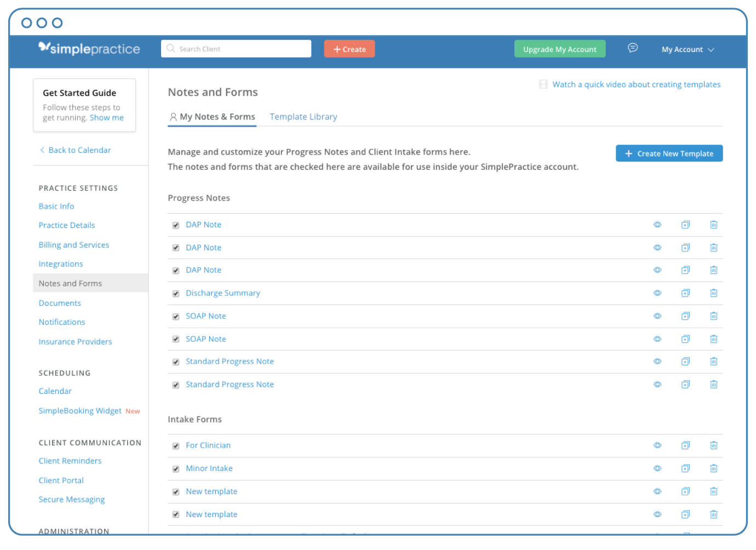Click the video icon beside templates help link
This screenshot has height=550, width=756.
tap(543, 84)
